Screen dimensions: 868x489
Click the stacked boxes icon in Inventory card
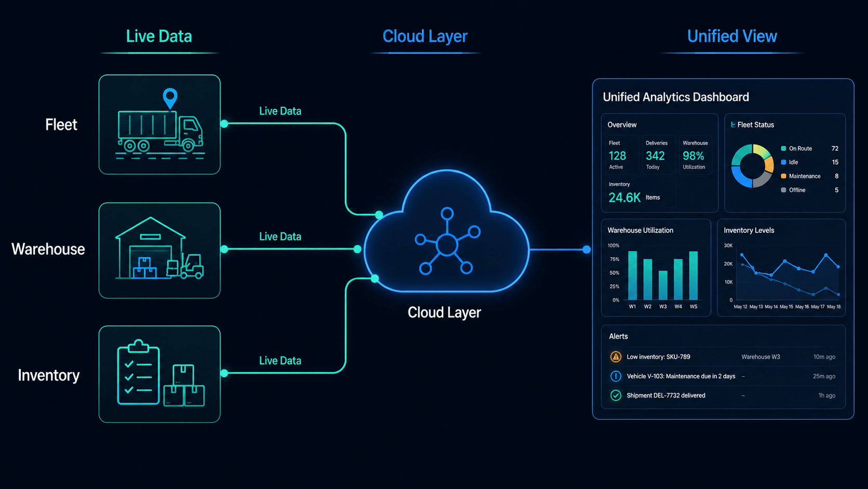pos(184,385)
